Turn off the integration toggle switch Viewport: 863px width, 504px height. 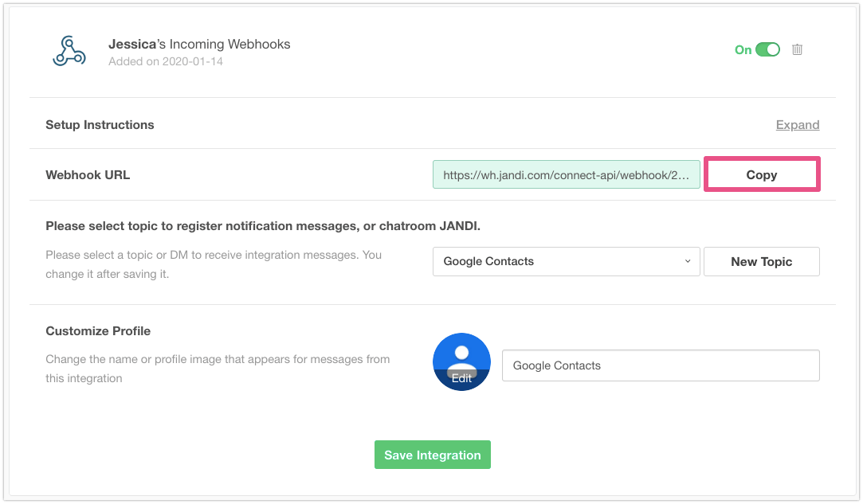coord(767,49)
